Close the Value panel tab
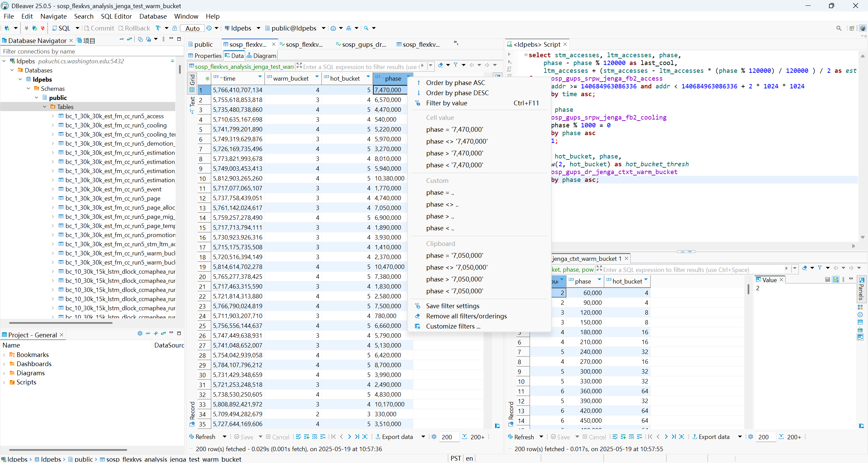Image resolution: width=868 pixels, height=463 pixels. click(782, 280)
